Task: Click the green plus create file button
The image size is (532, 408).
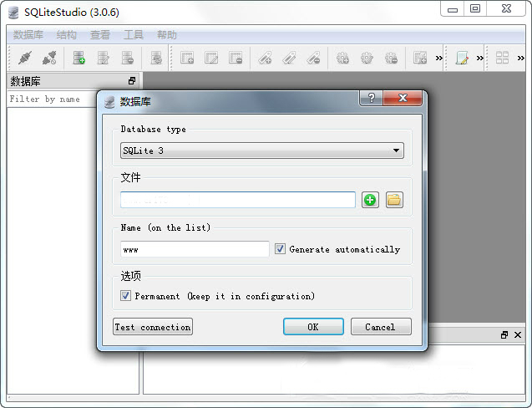Action: 370,200
